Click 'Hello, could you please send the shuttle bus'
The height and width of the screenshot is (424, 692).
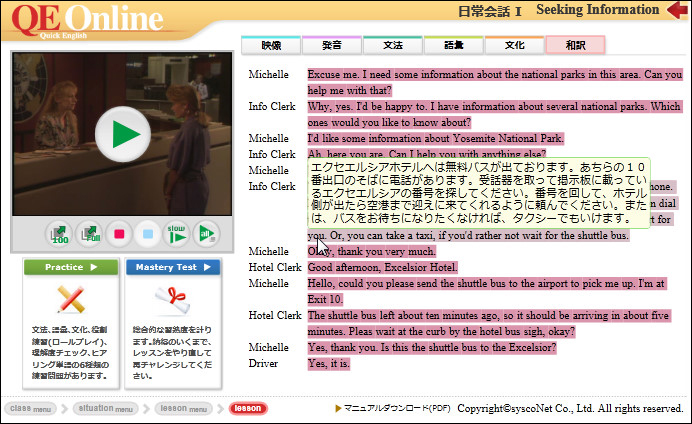(486, 291)
